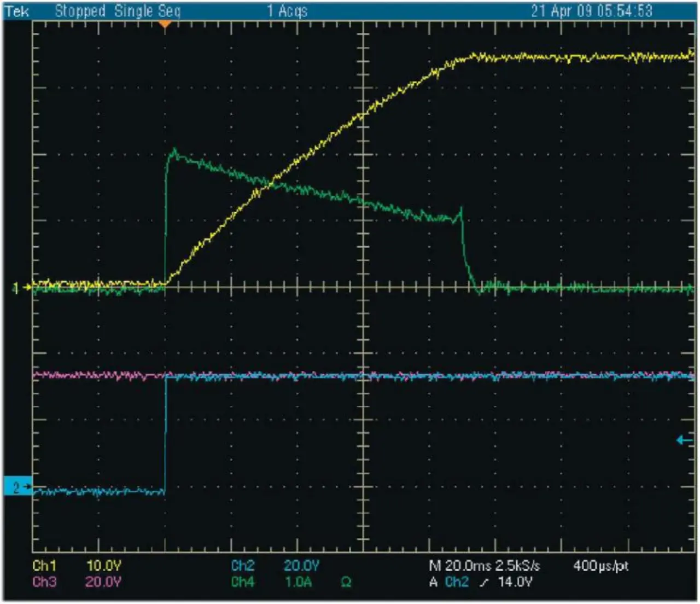This screenshot has height=604, width=700.
Task: Click the date and time readout
Action: click(x=592, y=11)
